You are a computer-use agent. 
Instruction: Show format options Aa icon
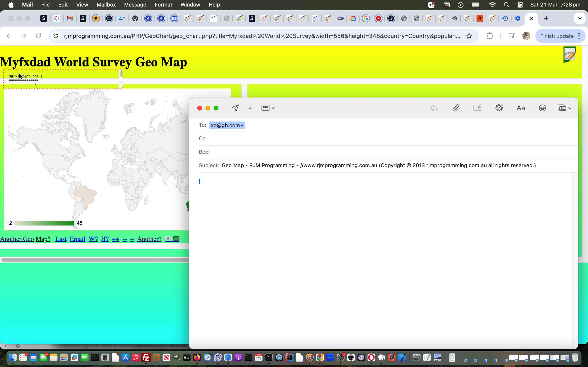point(521,108)
